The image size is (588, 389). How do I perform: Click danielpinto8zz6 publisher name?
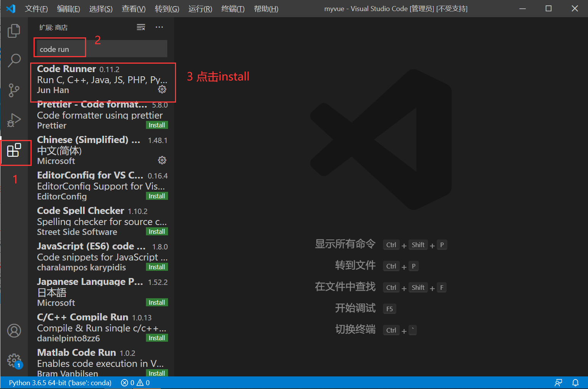(69, 338)
